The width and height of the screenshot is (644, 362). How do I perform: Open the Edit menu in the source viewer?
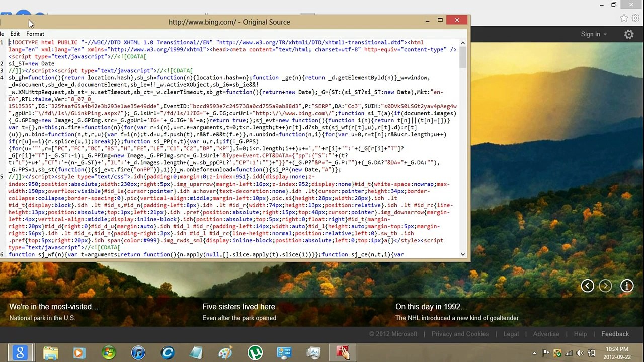(x=15, y=34)
